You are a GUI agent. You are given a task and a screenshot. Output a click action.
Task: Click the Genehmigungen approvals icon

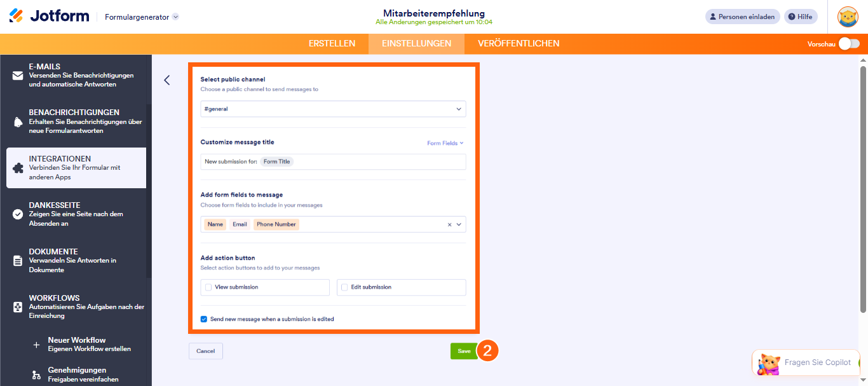(36, 375)
